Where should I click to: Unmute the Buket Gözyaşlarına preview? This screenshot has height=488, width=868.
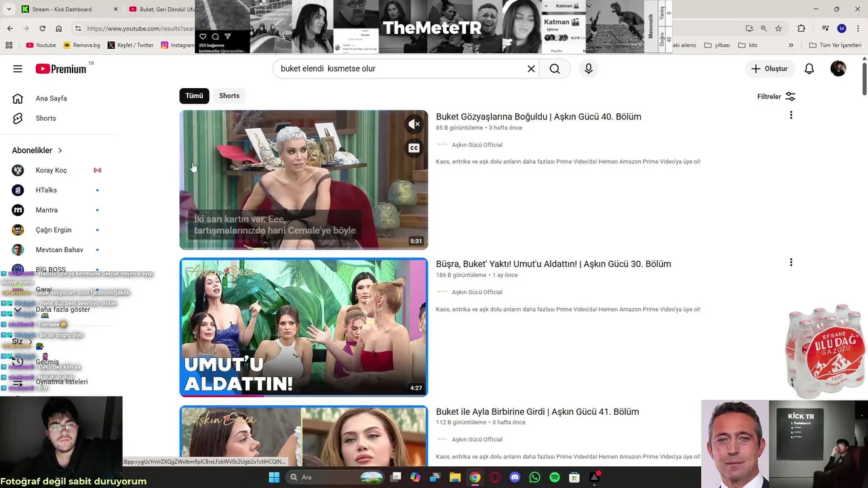point(414,124)
